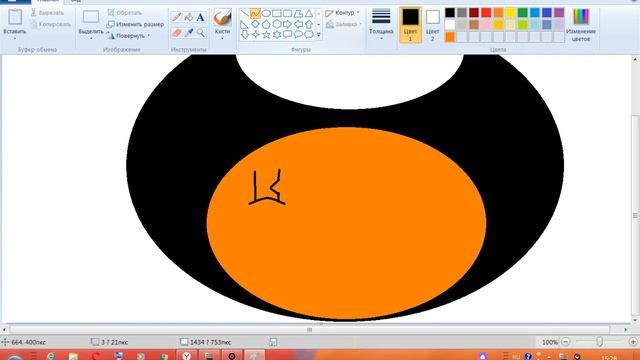Image resolution: width=640 pixels, height=360 pixels.
Task: Click the Вырезать cut button
Action: 47,13
